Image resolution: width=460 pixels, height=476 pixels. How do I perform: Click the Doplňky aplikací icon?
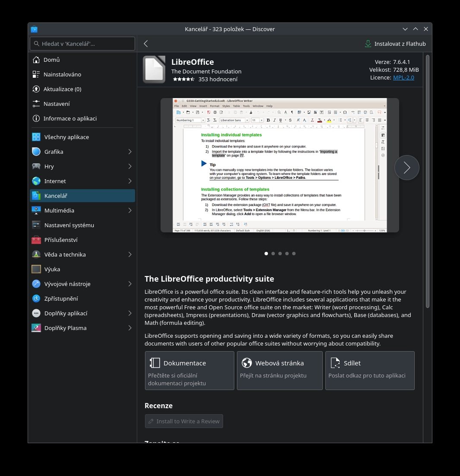pyautogui.click(x=36, y=313)
